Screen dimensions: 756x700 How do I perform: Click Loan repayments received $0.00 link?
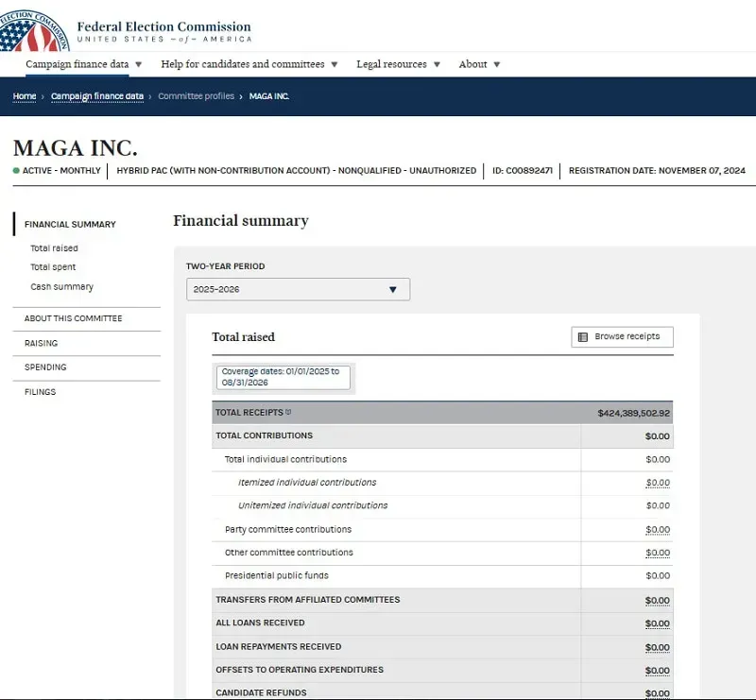tap(657, 647)
